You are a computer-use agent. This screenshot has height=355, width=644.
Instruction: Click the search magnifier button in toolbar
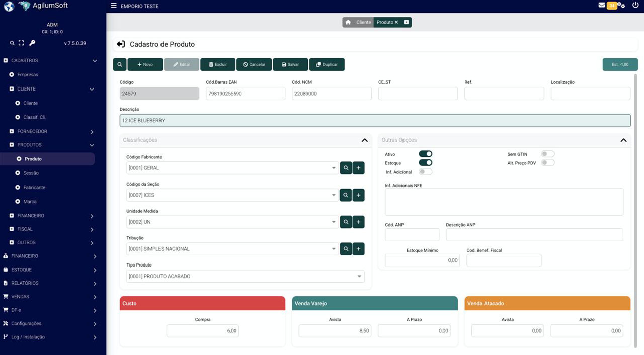(x=120, y=64)
